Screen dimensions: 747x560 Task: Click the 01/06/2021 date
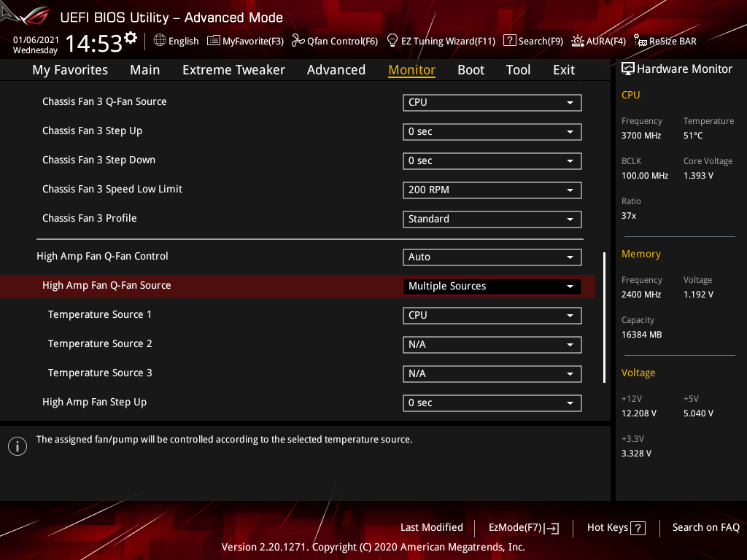(36, 40)
